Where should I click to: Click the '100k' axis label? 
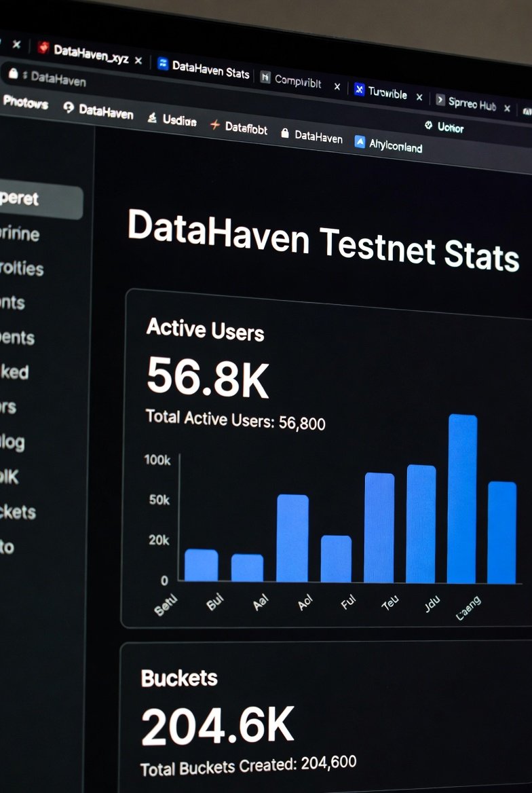pyautogui.click(x=157, y=460)
